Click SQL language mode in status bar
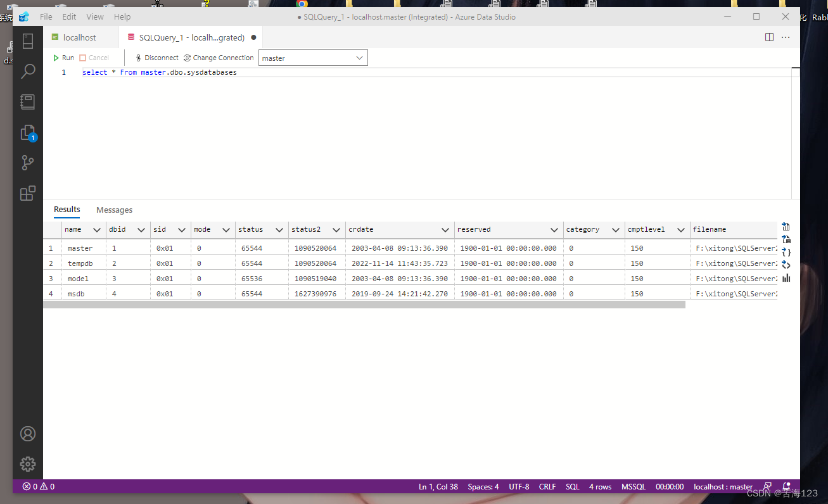 coord(573,487)
